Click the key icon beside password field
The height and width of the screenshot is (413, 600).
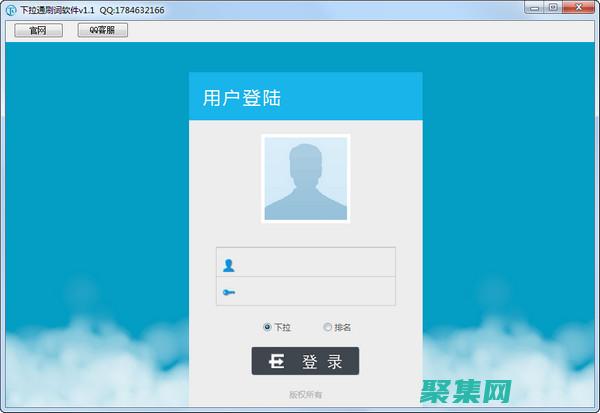point(229,292)
